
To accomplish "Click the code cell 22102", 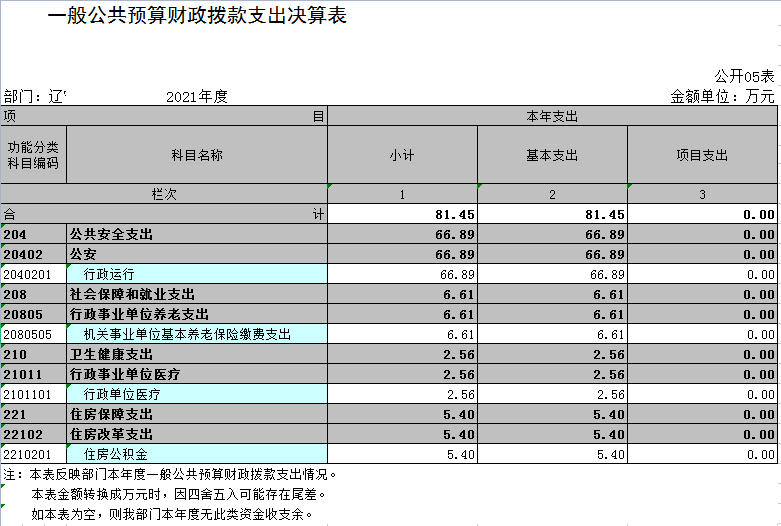I will [x=33, y=434].
